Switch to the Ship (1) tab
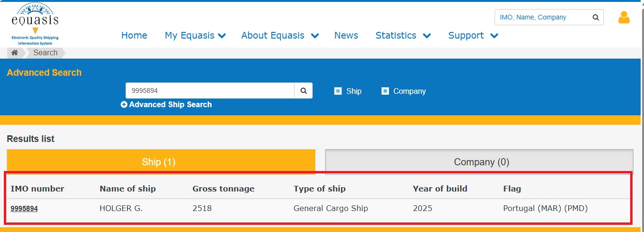 [161, 162]
